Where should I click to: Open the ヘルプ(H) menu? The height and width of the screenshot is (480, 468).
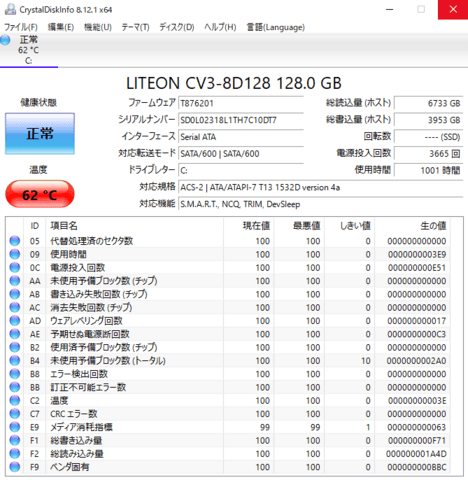pos(220,27)
